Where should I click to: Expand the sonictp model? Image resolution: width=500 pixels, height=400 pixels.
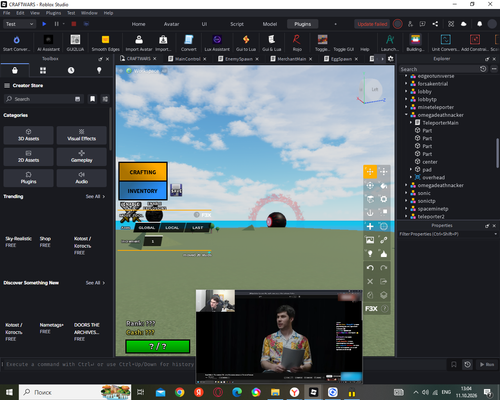[406, 201]
